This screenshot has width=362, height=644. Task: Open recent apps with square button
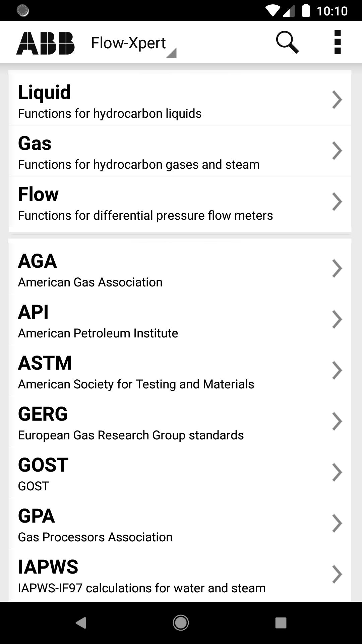point(281,623)
